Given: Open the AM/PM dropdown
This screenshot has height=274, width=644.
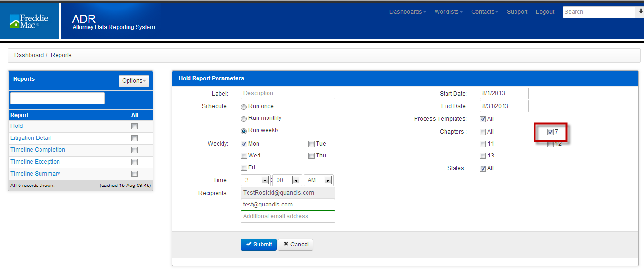Looking at the screenshot, I should point(318,180).
